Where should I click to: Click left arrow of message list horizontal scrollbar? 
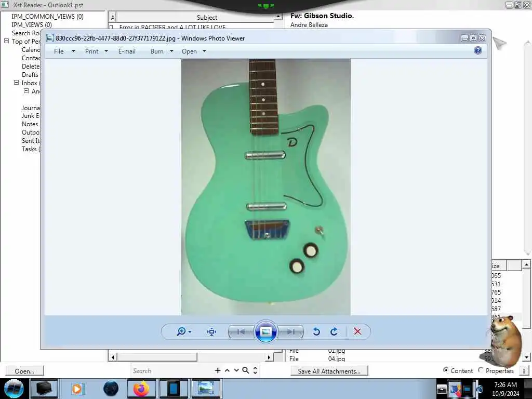[x=113, y=357]
